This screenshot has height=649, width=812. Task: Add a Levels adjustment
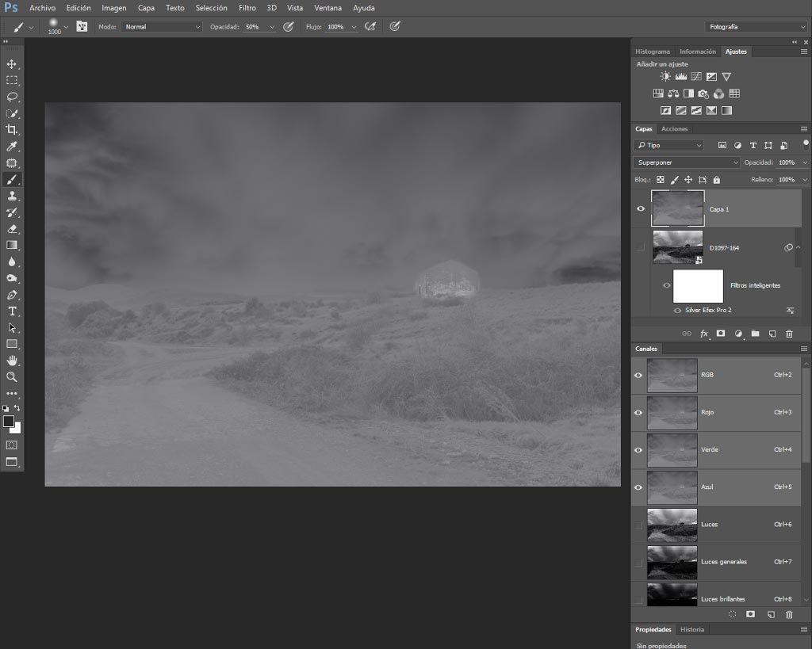point(680,77)
